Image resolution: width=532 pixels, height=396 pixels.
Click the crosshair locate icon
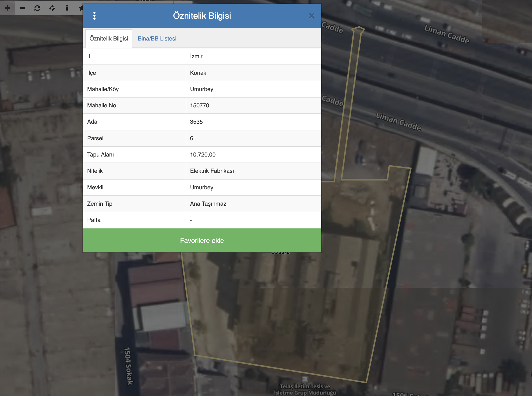pos(52,8)
